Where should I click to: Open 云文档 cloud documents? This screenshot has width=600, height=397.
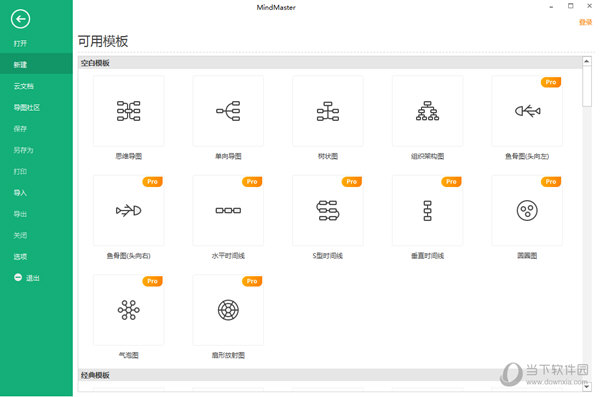pyautogui.click(x=24, y=86)
